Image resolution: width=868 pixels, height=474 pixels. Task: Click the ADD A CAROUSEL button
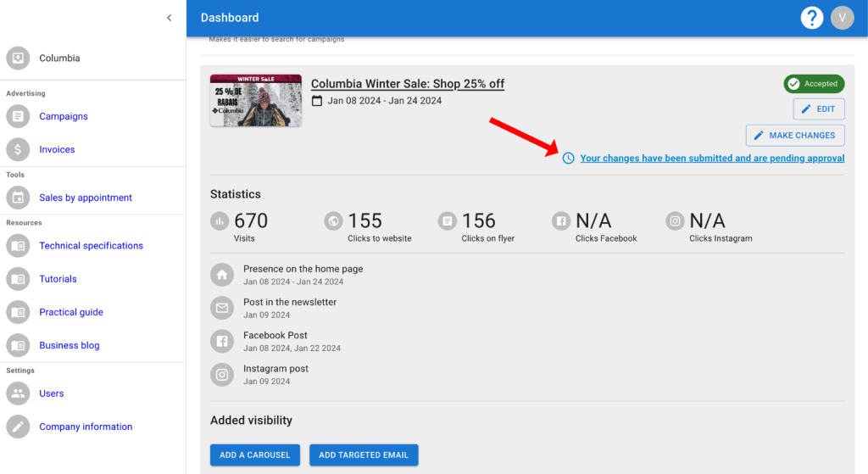tap(254, 454)
